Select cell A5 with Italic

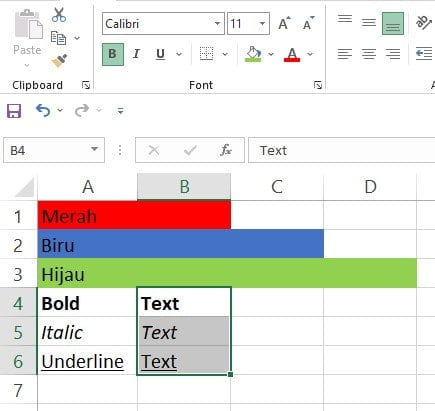88,331
